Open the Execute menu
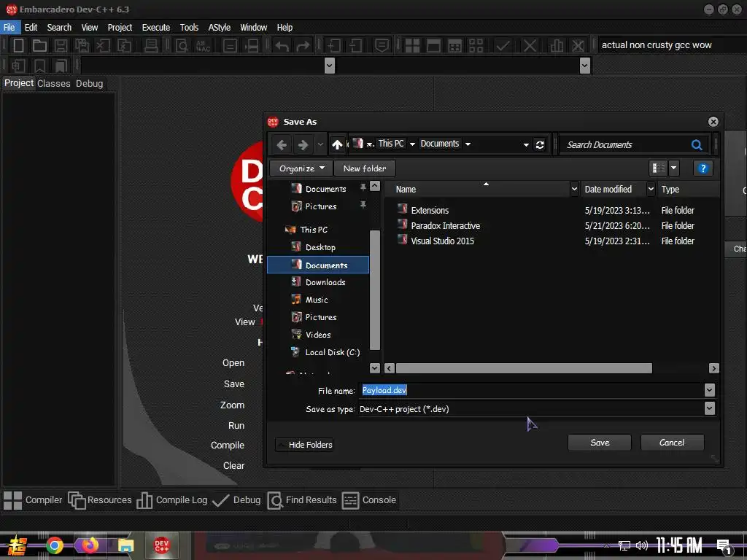Viewport: 747px width, 560px height. pyautogui.click(x=156, y=28)
